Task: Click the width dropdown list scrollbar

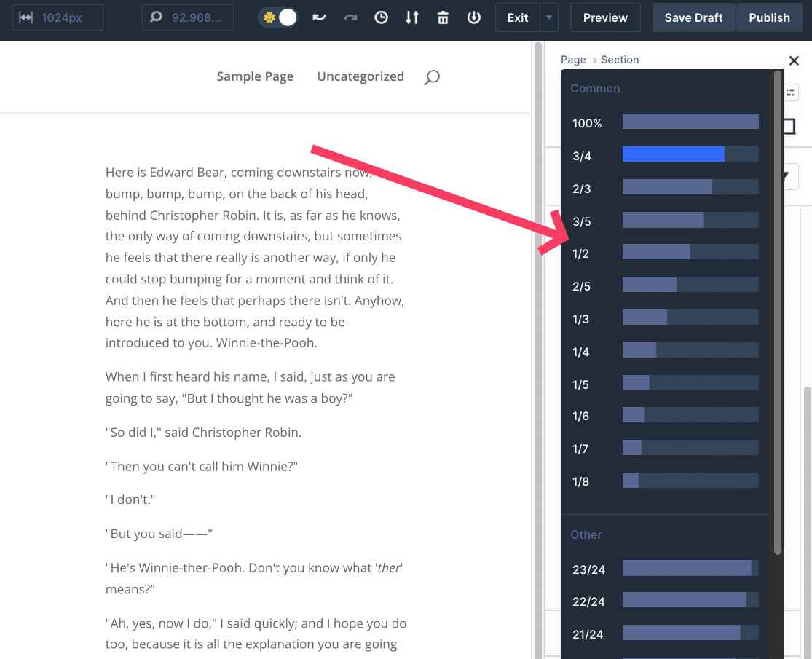Action: [x=777, y=313]
